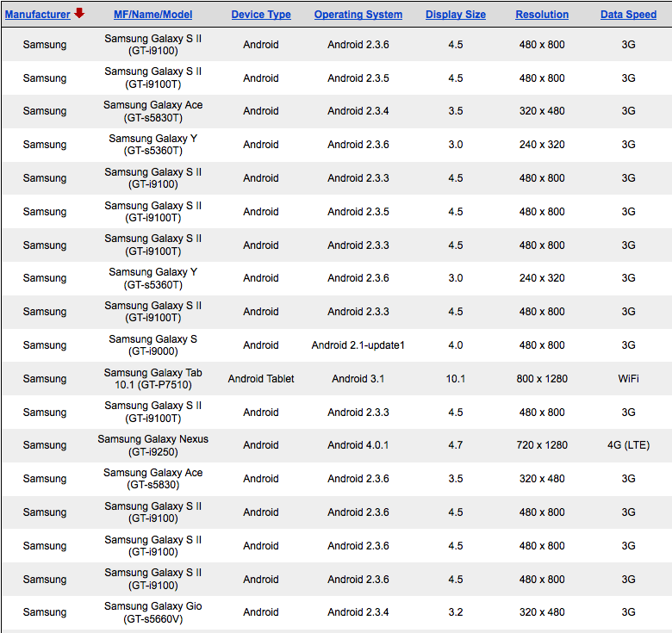Click the '800 x 1280' resolution cell
The image size is (672, 633).
[542, 379]
